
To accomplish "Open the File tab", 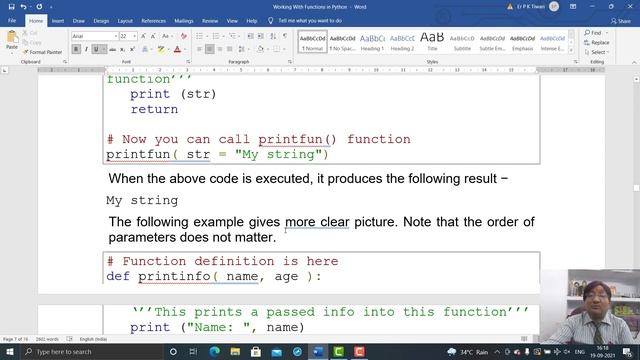I will tap(12, 21).
